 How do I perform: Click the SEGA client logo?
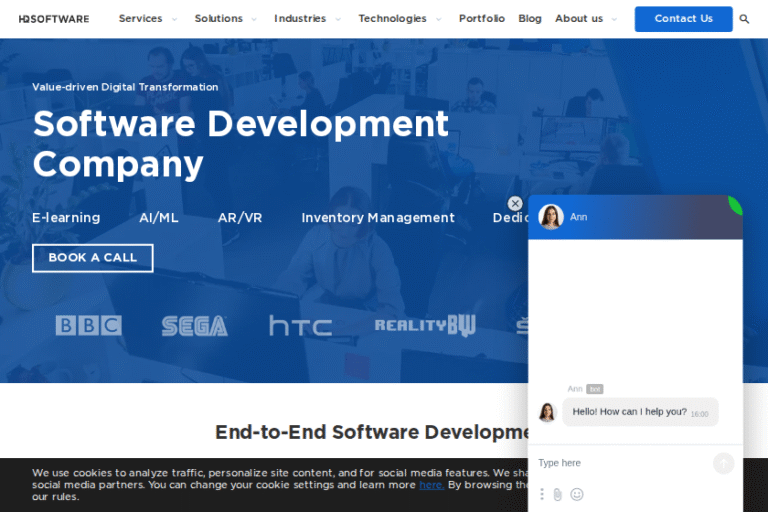(x=194, y=326)
